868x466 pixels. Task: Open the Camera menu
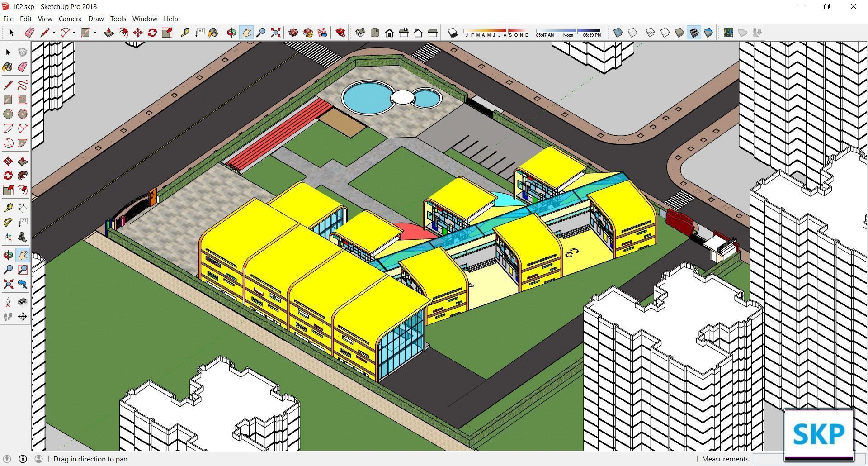70,19
